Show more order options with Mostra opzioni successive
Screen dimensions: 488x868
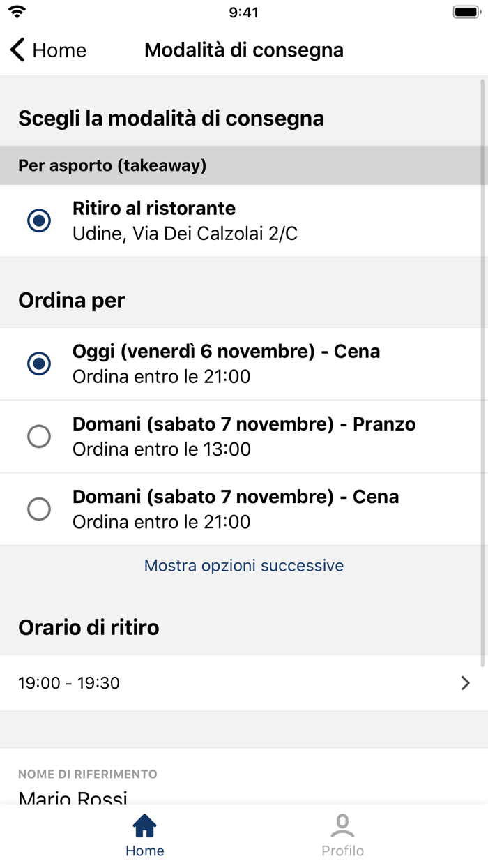[x=243, y=566]
